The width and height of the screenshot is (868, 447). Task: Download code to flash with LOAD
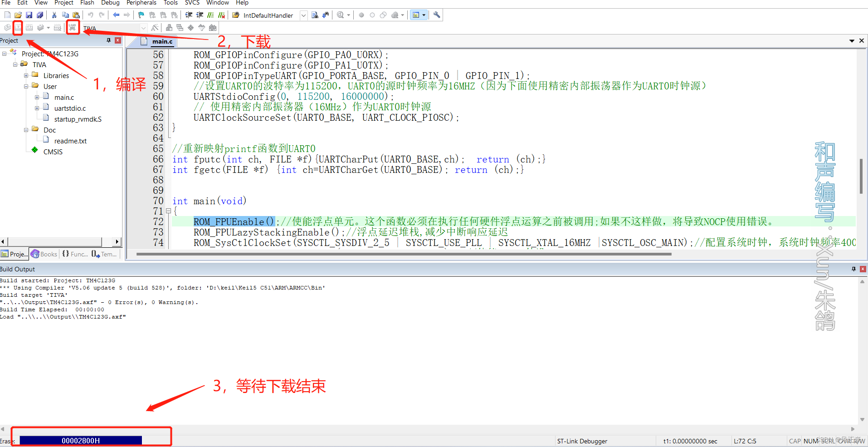click(x=73, y=27)
